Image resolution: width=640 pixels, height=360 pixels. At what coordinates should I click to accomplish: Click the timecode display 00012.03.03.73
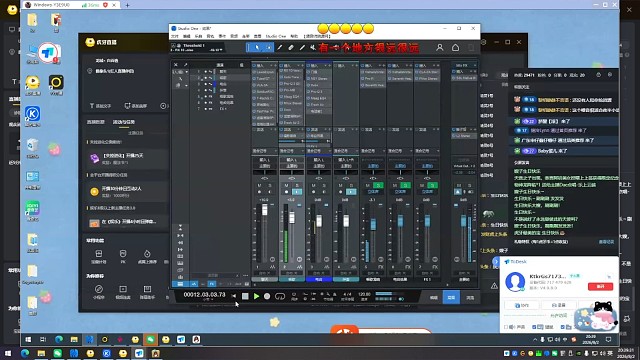click(x=204, y=294)
